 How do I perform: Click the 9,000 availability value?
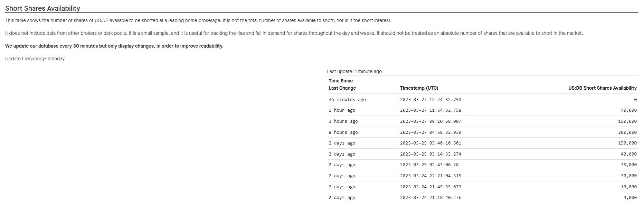click(x=630, y=198)
